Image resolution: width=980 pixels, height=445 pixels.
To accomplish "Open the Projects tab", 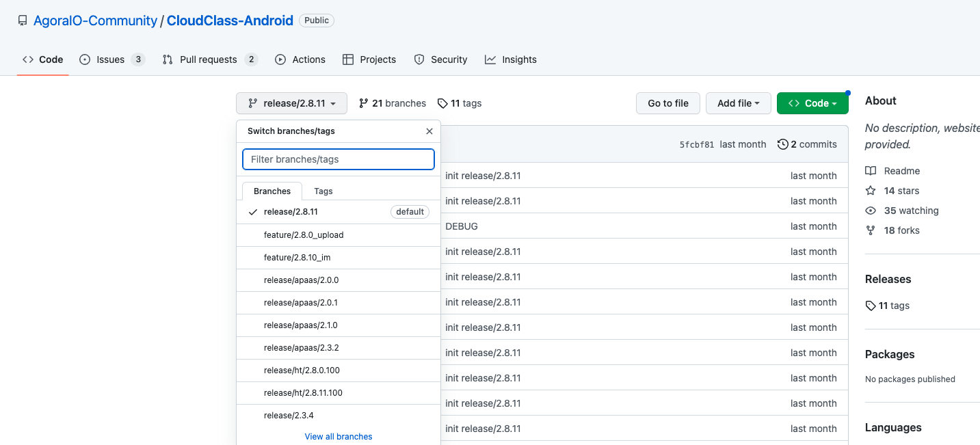I will click(369, 59).
